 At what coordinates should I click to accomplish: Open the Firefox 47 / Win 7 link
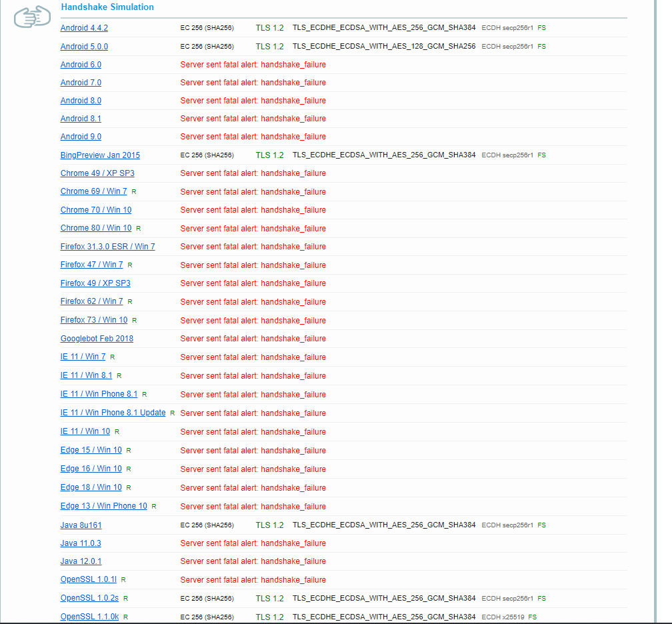coord(91,265)
